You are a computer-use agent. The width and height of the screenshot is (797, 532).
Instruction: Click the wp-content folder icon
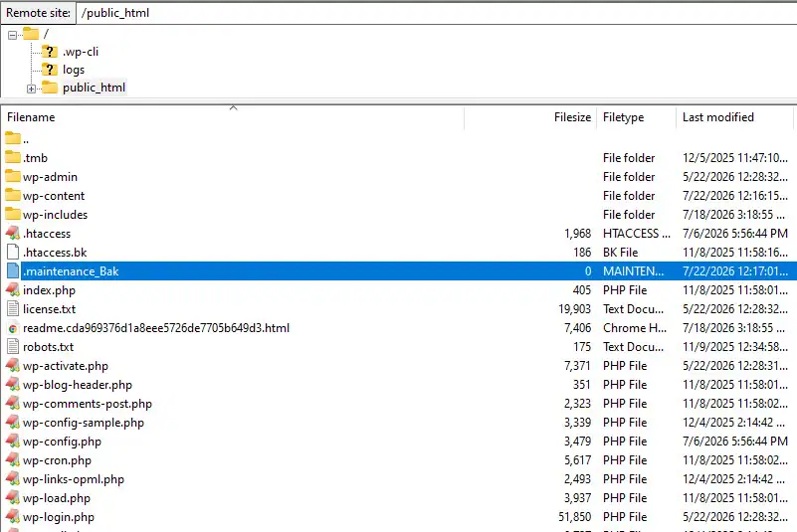(x=13, y=195)
